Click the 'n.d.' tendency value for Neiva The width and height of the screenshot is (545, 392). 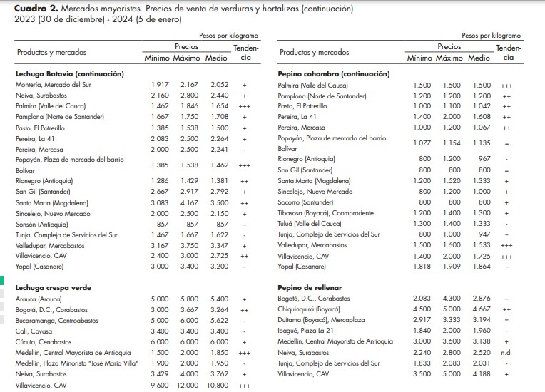click(506, 353)
